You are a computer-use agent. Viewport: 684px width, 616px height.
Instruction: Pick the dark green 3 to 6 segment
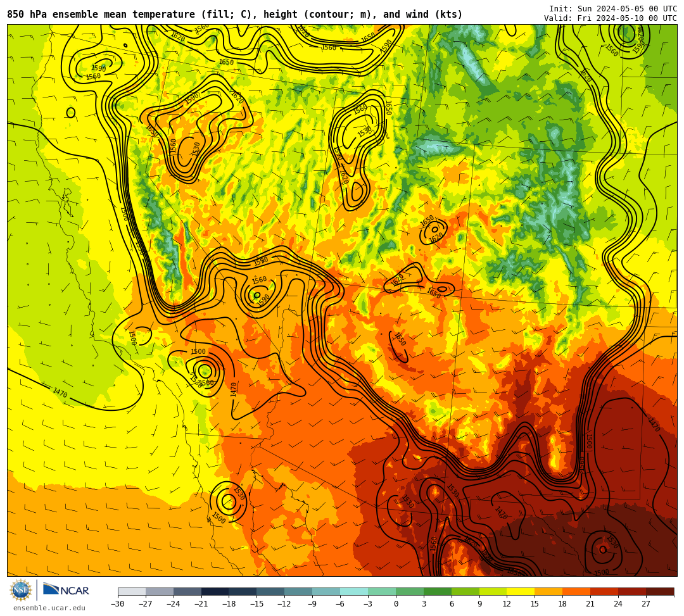click(x=438, y=591)
